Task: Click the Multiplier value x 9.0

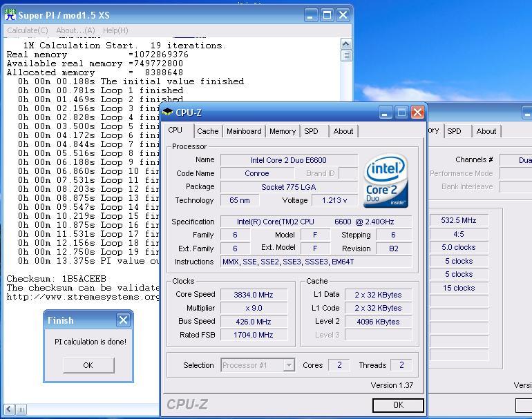Action: point(254,308)
